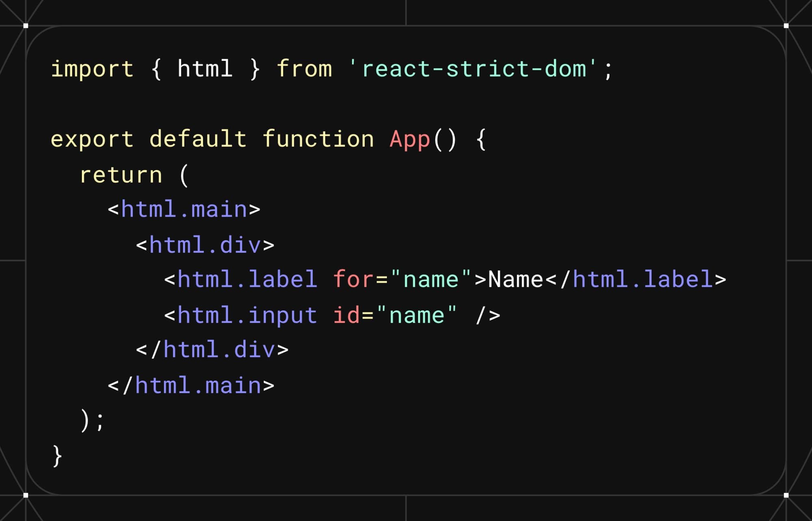Click the id attribute on input
Screen dimensions: 812x521
tap(346, 315)
